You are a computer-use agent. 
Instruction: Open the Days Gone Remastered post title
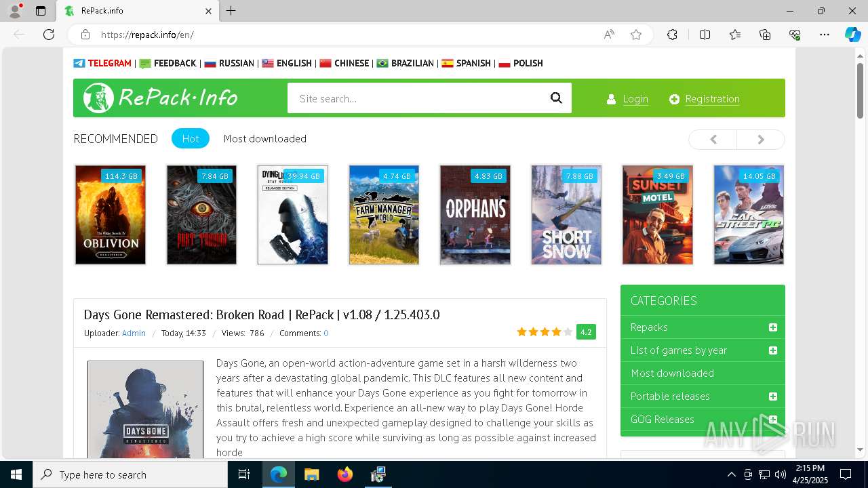pos(262,314)
